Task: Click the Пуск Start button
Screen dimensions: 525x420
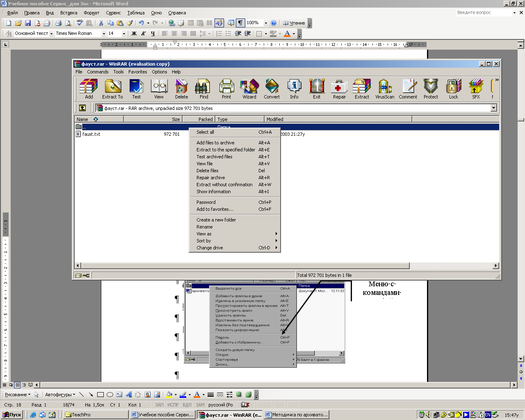Action: pyautogui.click(x=12, y=415)
